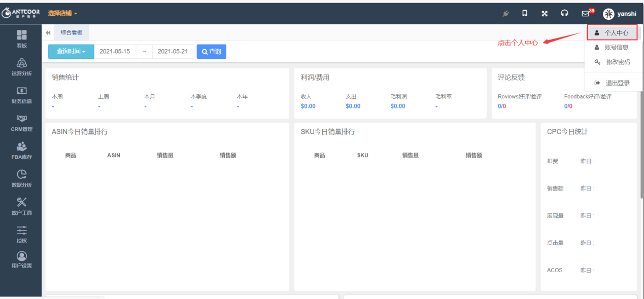Click 销售量 header in ASIN table

(x=165, y=155)
